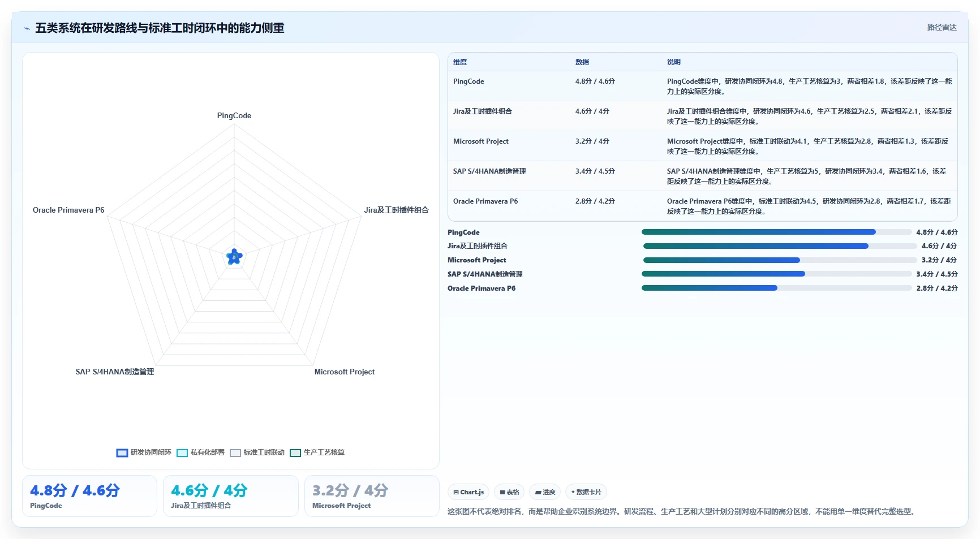
Task: Click the footnote starting 这张图不代表绝对排名
Action: tap(681, 511)
